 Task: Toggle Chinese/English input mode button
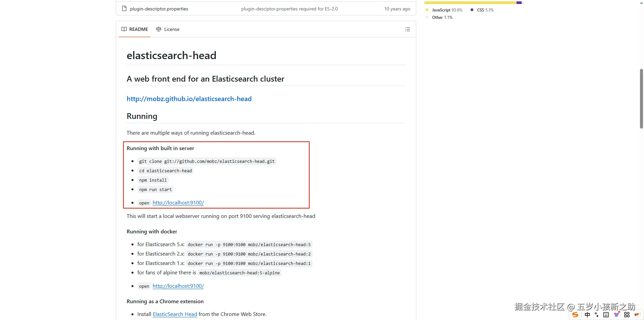[x=587, y=315]
